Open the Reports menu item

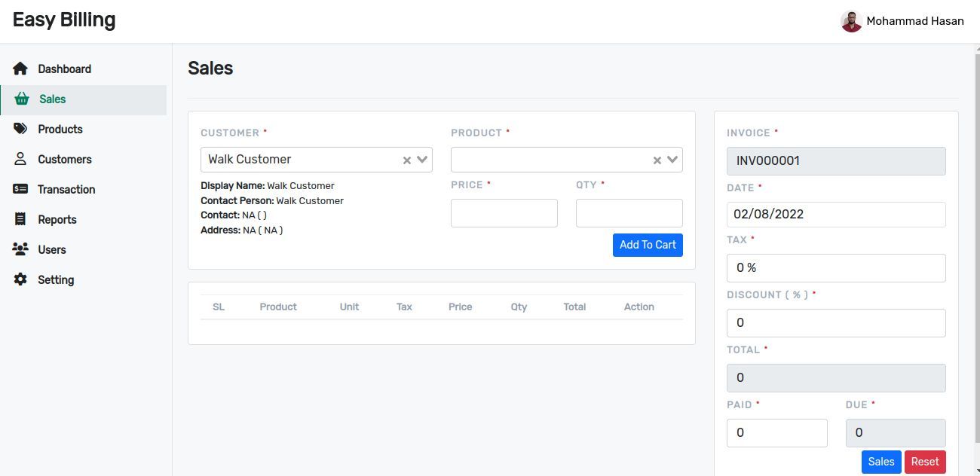coord(57,219)
